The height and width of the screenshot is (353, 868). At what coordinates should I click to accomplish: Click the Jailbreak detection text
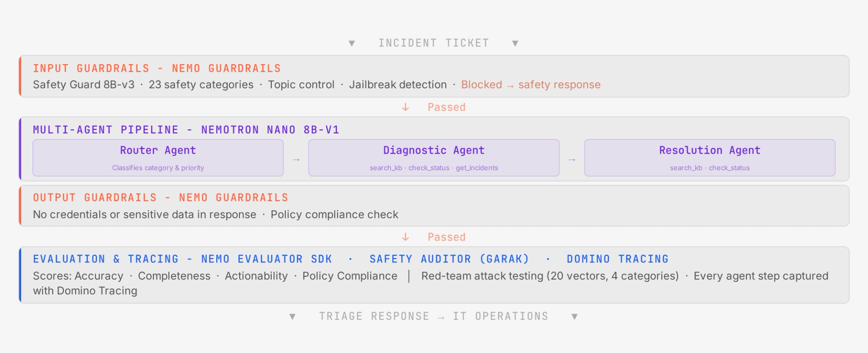tap(397, 85)
